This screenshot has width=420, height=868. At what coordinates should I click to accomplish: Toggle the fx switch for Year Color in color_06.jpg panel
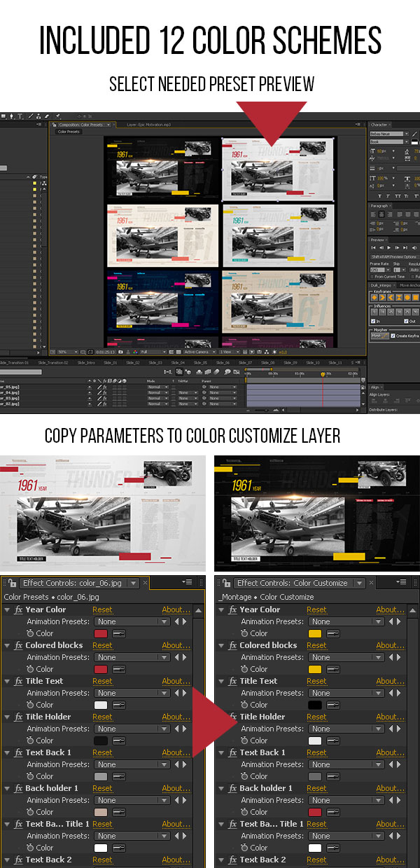pyautogui.click(x=18, y=609)
